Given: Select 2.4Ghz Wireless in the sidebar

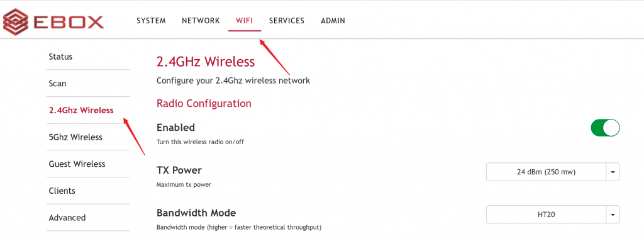Looking at the screenshot, I should click(x=81, y=110).
